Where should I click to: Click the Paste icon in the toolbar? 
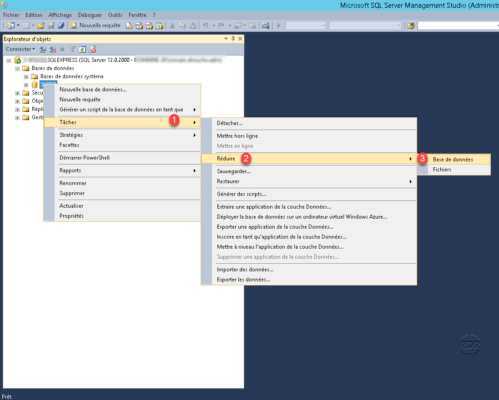(x=192, y=26)
